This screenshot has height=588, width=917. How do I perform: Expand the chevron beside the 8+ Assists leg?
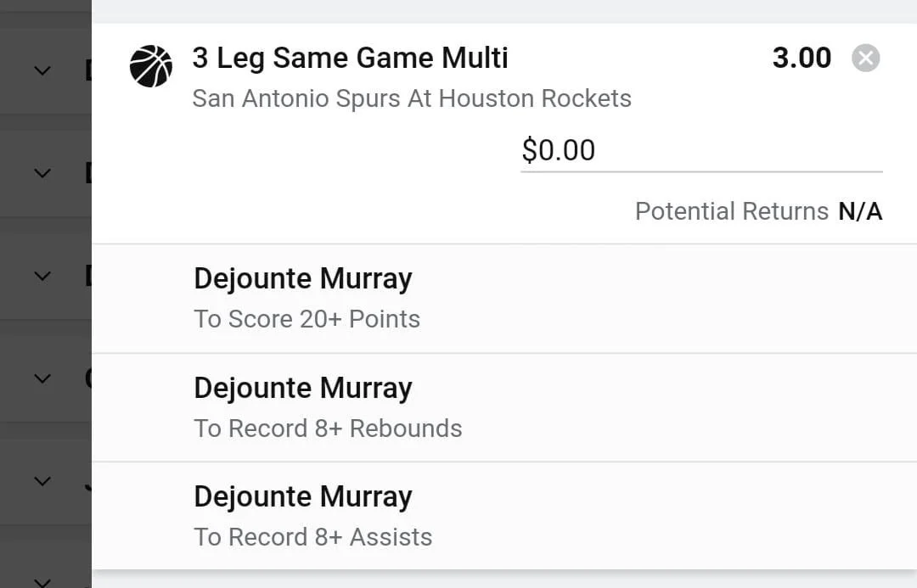click(42, 481)
